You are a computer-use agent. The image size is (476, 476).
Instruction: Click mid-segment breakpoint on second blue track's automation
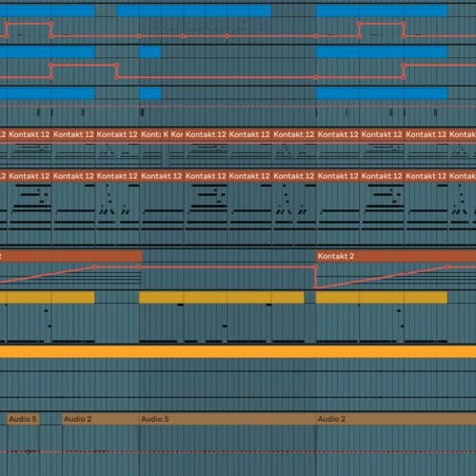(x=315, y=77)
